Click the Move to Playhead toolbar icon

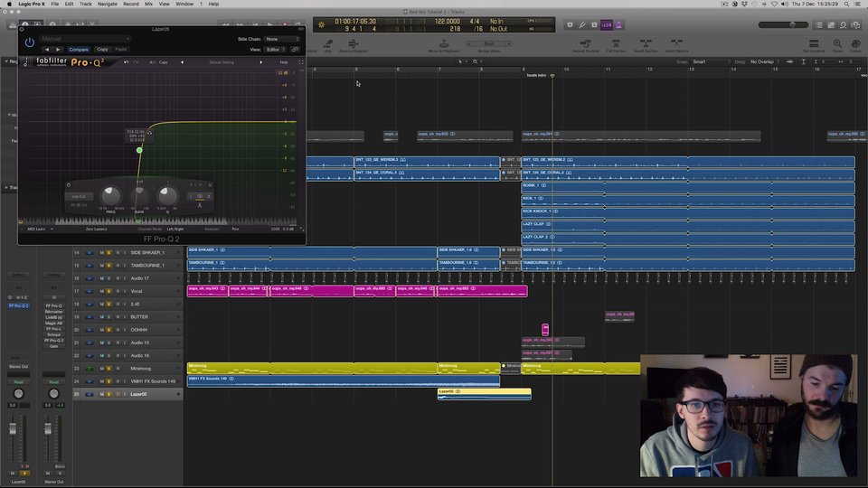(x=444, y=45)
